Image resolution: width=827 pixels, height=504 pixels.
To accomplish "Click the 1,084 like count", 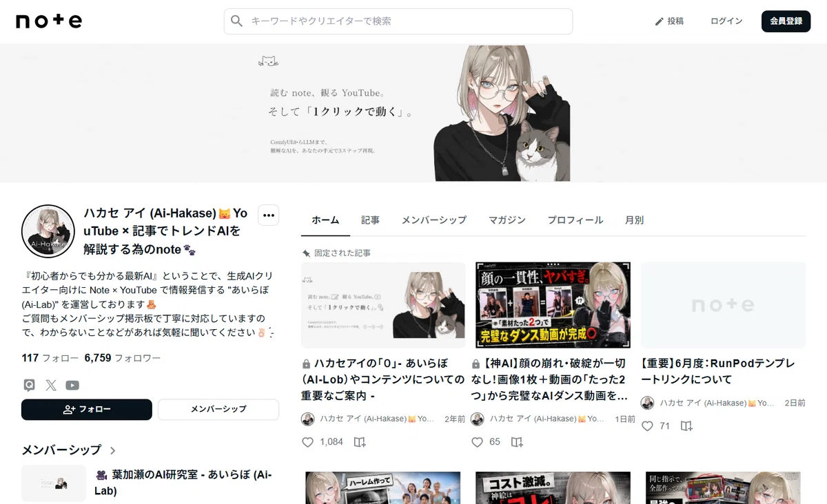I will pos(331,442).
